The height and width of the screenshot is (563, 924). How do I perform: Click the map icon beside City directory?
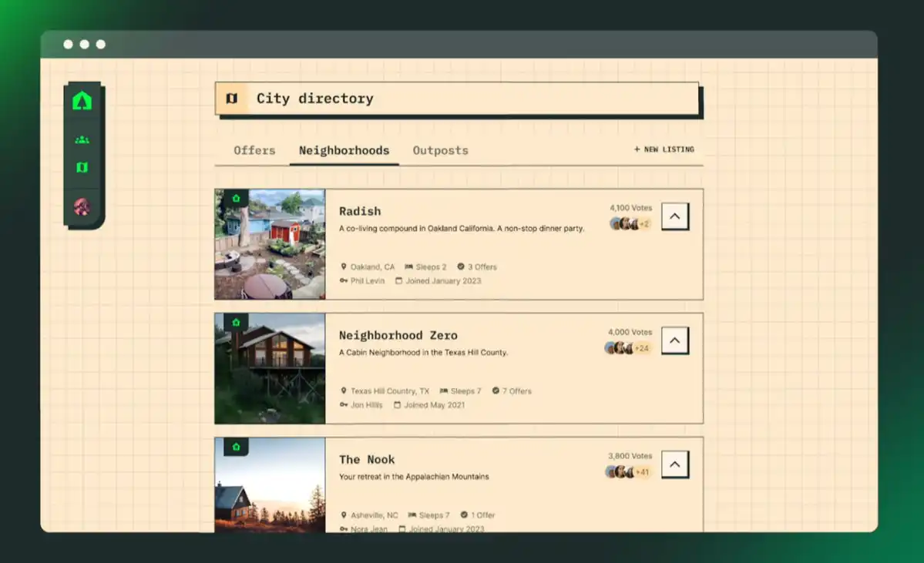click(232, 99)
